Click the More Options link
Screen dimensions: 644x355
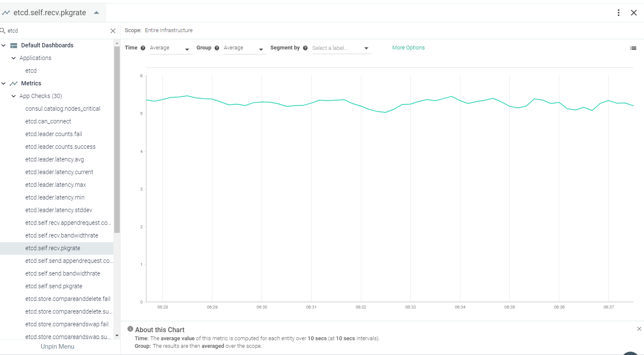408,48
